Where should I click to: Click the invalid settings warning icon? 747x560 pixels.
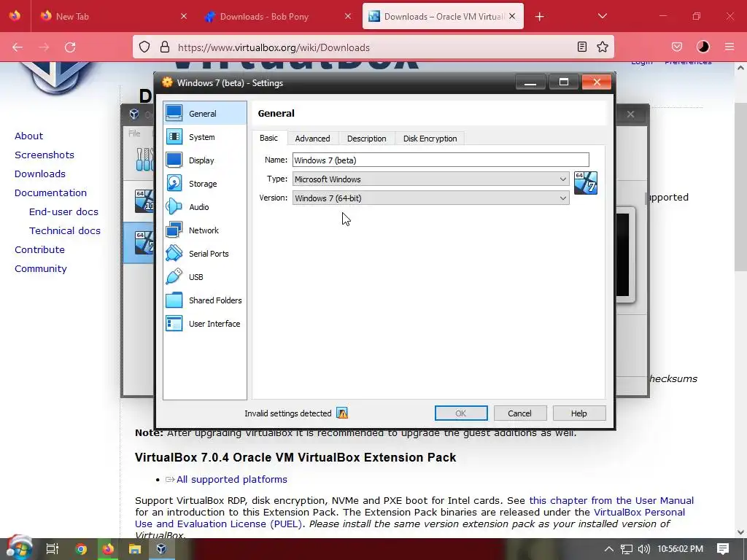(342, 413)
